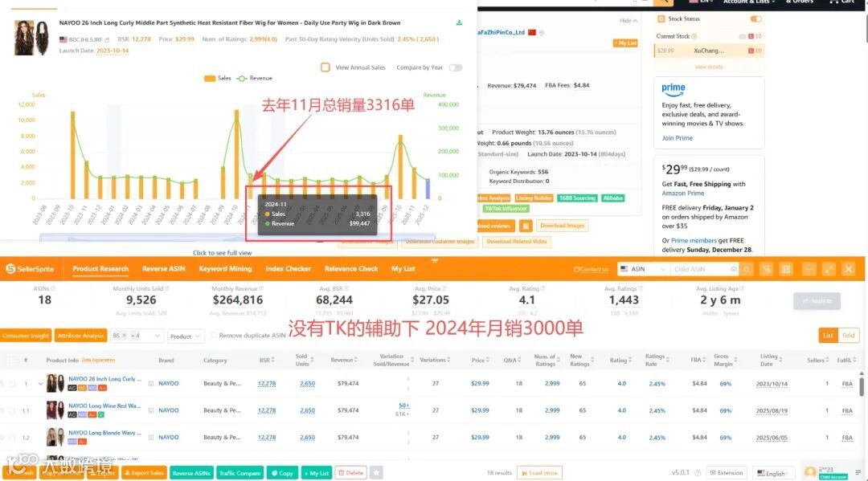Click the Load more button
The width and height of the screenshot is (868, 481).
coord(539,473)
